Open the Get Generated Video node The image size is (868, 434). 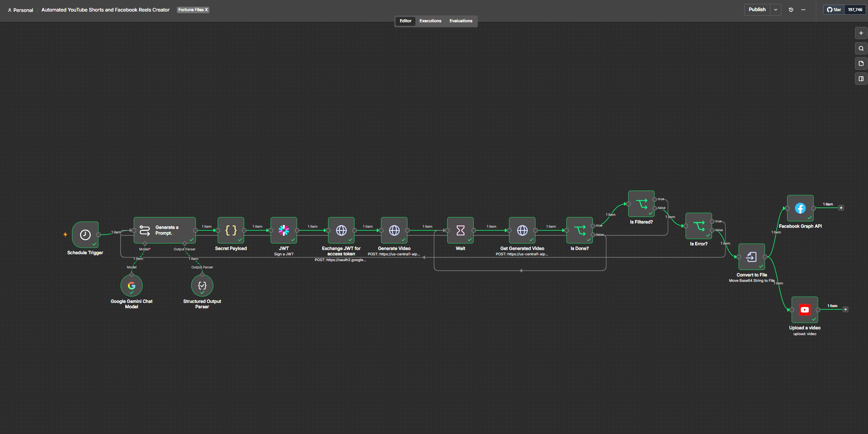click(x=522, y=230)
